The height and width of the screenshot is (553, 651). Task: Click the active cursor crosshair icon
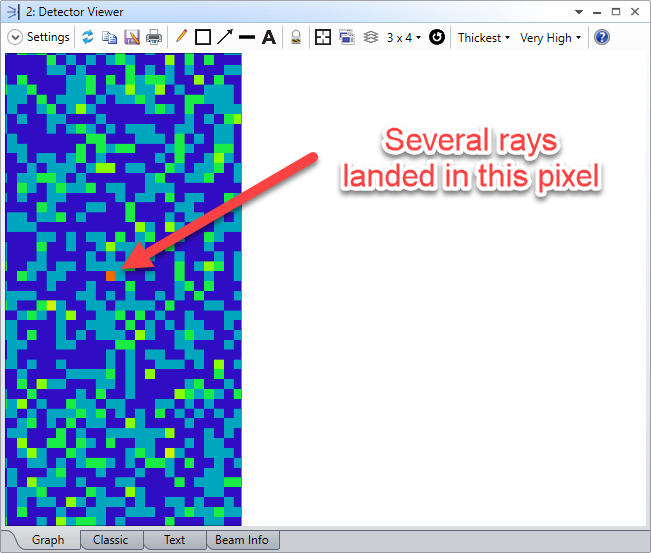tap(323, 37)
